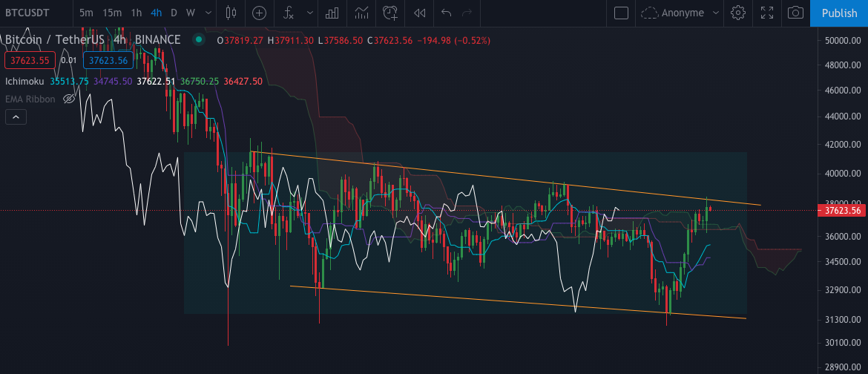
Task: Click the Publish button
Action: [838, 13]
